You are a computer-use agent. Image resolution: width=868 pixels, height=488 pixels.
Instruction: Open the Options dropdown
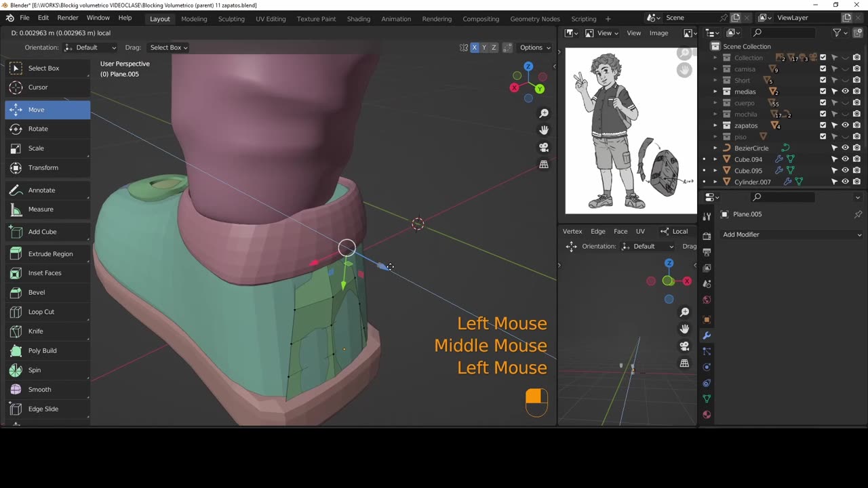pos(535,47)
